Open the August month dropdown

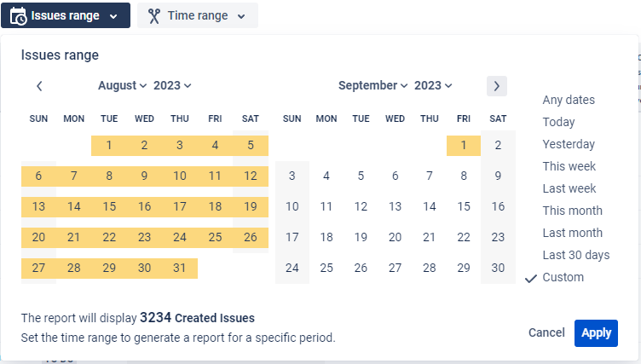pos(123,85)
